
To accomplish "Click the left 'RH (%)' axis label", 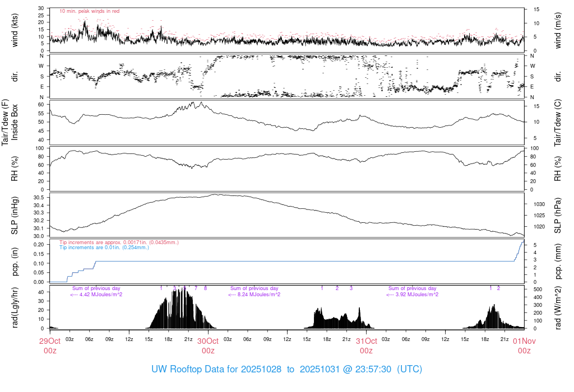I will point(15,169).
